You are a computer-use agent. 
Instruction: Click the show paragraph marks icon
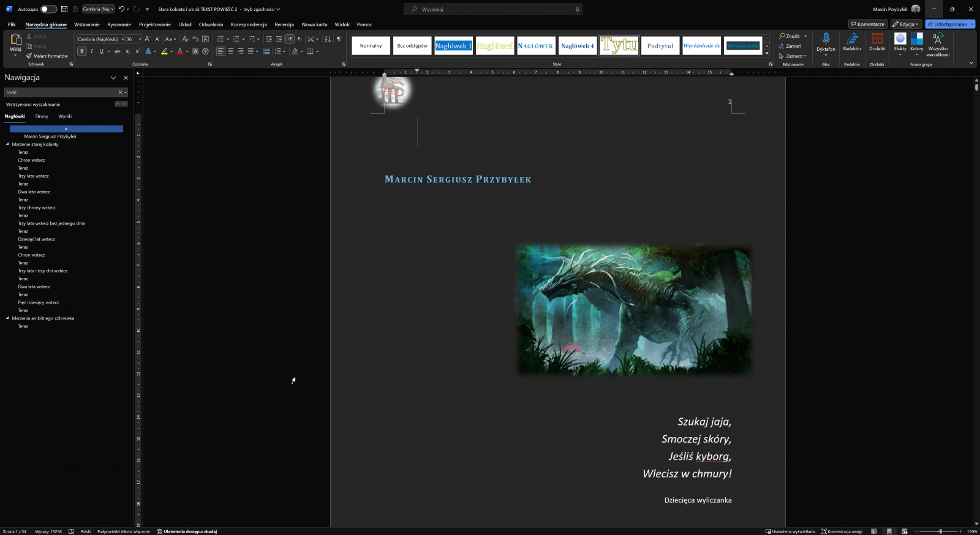click(339, 39)
